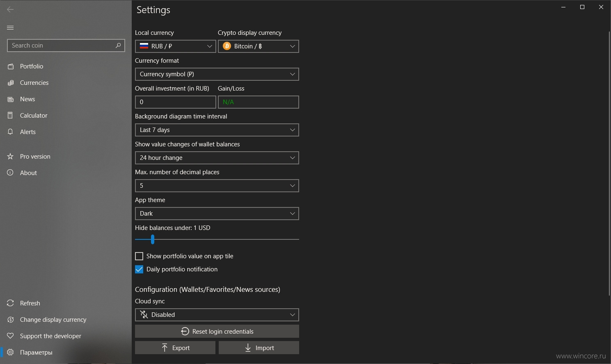Click the vertical scrollbar of settings

(609, 163)
